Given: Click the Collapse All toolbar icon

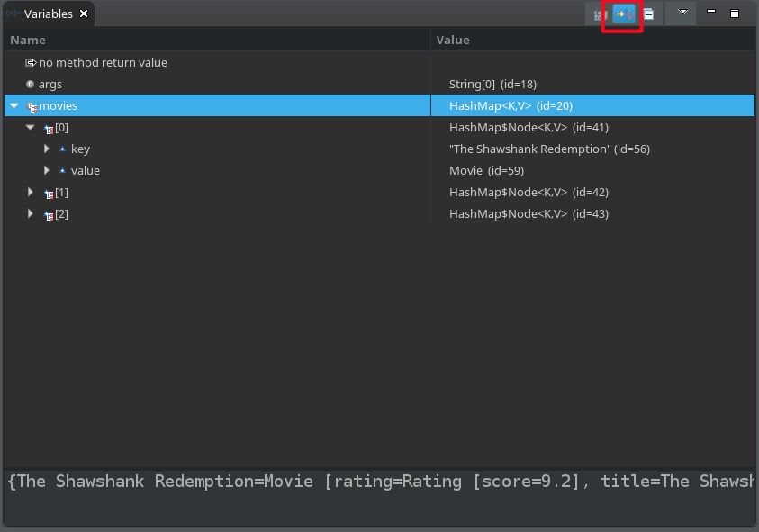Looking at the screenshot, I should pos(648,14).
